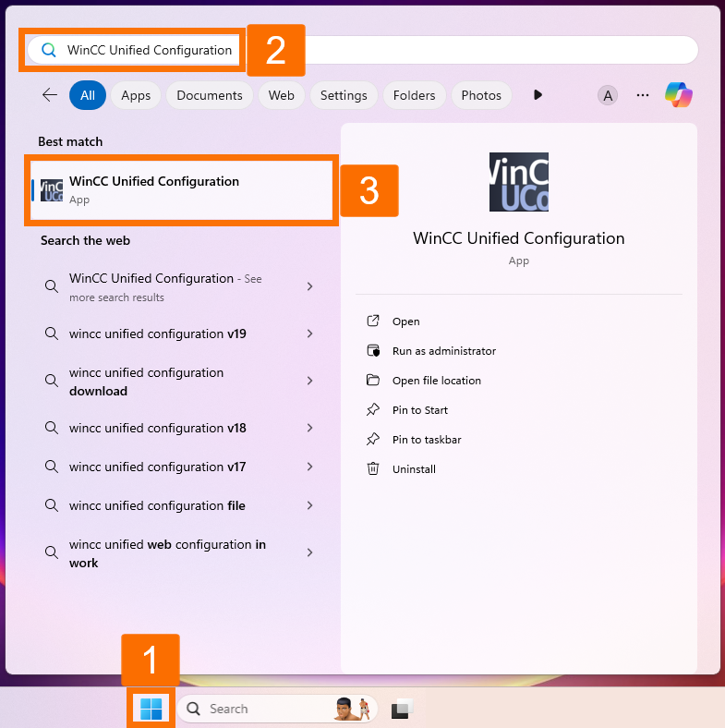Click 'wincc unified configuration v18' suggestion
725x728 pixels.
pyautogui.click(x=158, y=428)
